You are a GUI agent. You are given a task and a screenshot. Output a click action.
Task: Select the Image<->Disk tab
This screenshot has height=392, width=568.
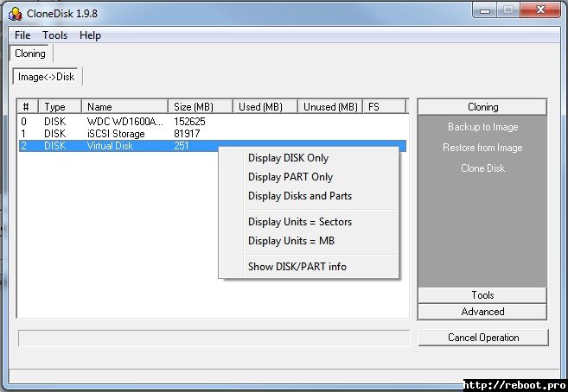click(46, 77)
